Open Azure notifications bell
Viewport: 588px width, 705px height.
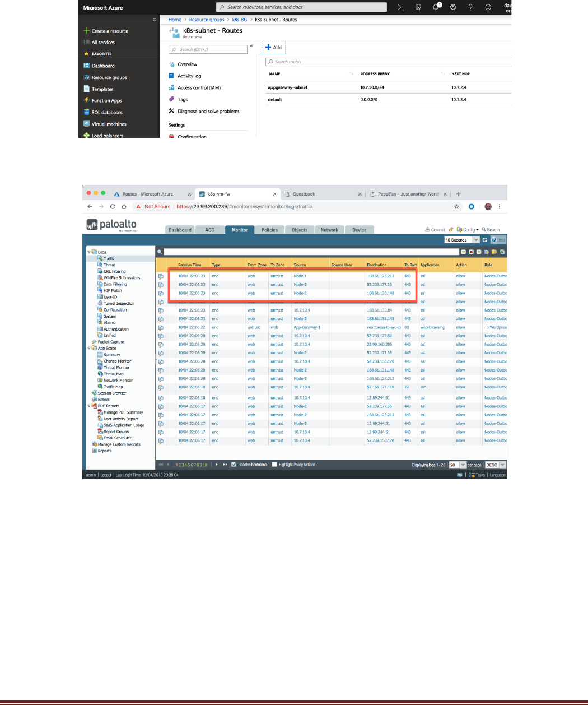pyautogui.click(x=436, y=7)
